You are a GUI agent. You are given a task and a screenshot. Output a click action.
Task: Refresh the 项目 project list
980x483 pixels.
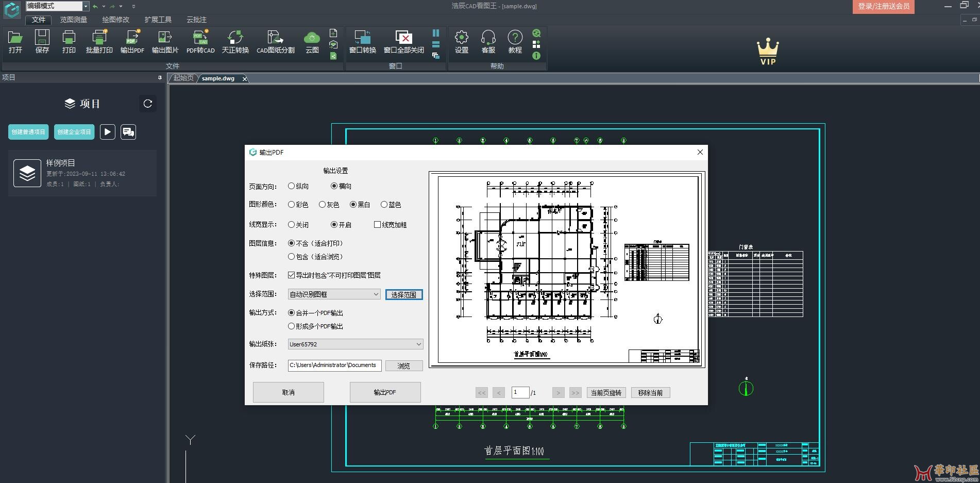[x=148, y=104]
